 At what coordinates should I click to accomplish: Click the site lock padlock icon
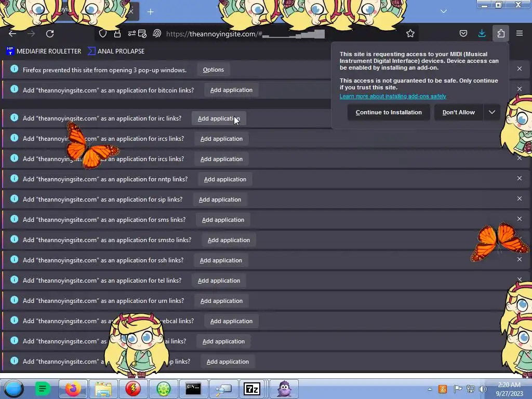point(117,34)
